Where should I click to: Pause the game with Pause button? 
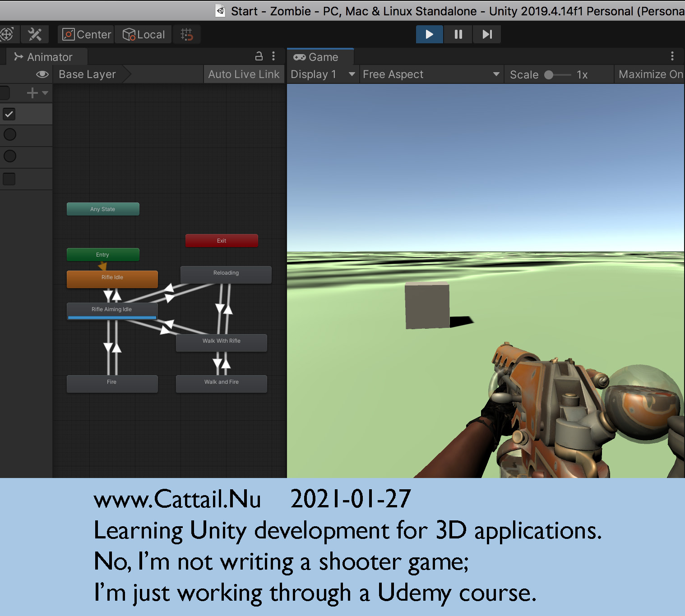[458, 34]
